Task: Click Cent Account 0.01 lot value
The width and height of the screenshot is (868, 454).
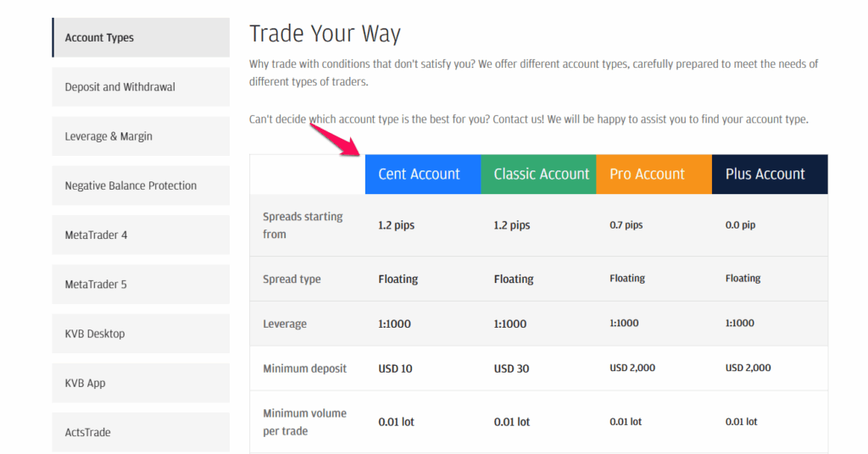Action: pos(397,422)
